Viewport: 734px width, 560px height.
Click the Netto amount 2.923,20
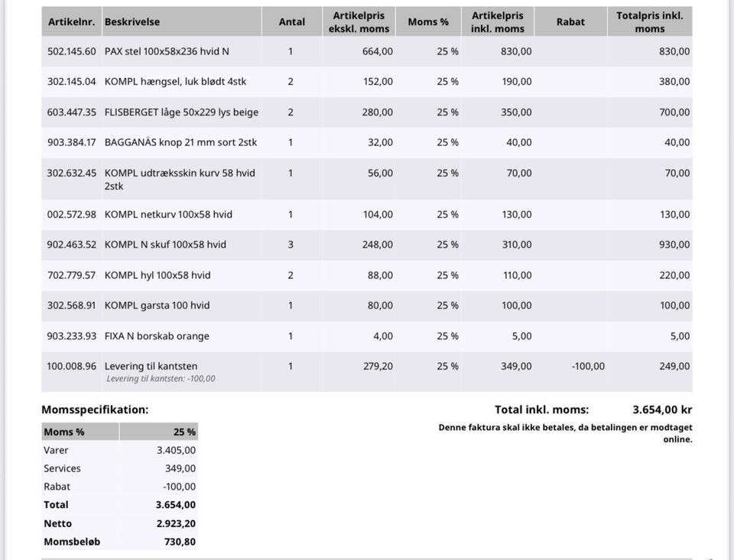175,523
